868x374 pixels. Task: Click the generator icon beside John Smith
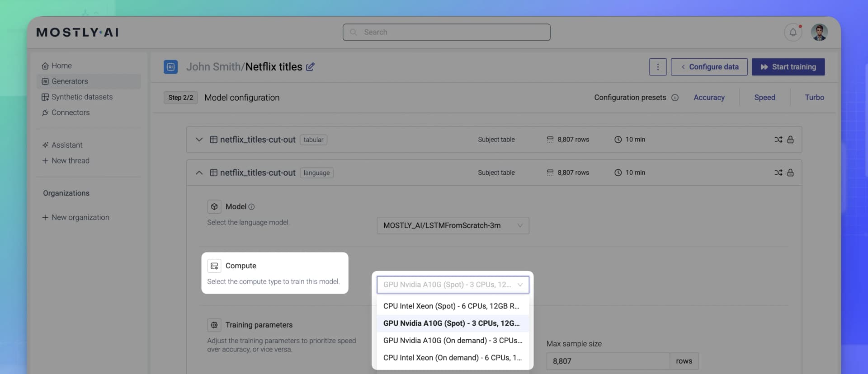[170, 67]
